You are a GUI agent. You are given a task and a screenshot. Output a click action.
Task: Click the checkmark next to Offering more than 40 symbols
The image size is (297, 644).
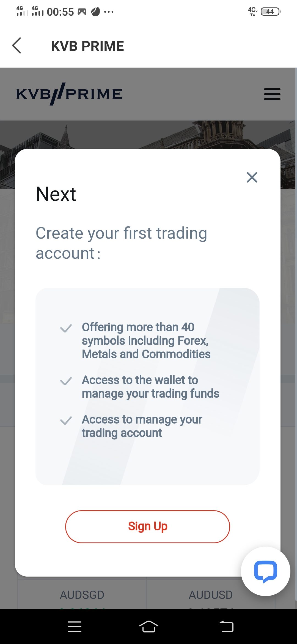click(x=66, y=328)
